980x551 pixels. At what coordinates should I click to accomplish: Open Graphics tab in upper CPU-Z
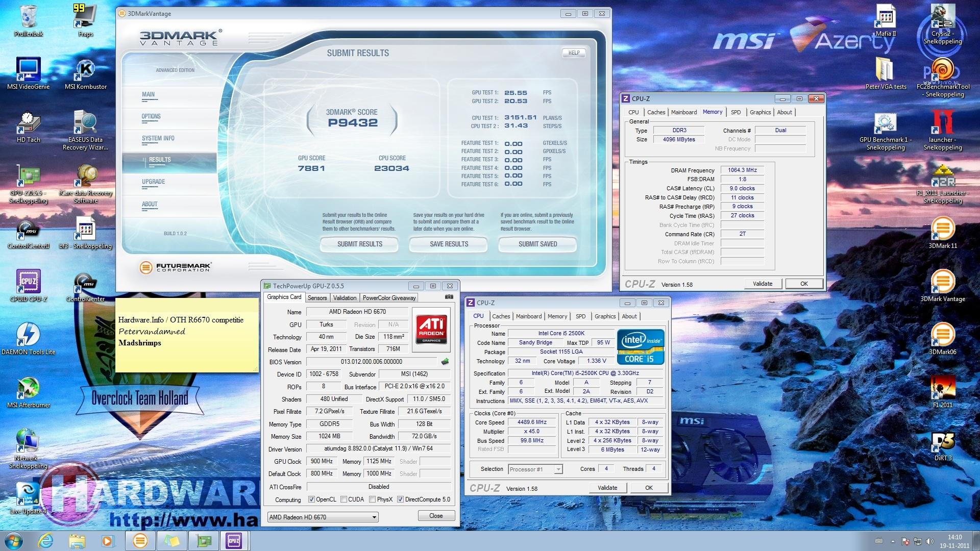(x=760, y=112)
